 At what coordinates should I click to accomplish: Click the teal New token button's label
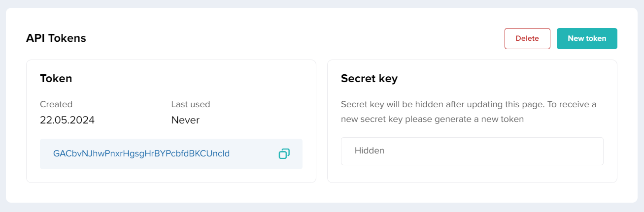point(586,38)
